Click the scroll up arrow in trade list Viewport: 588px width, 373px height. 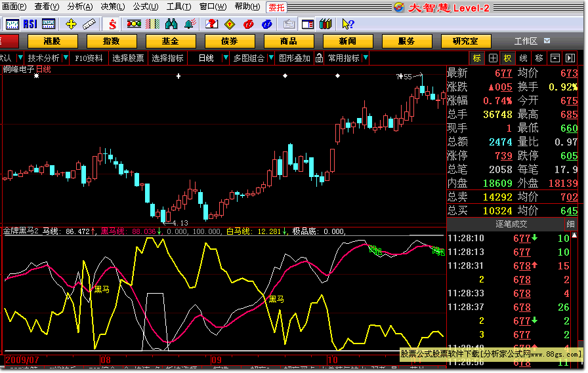tap(574, 235)
